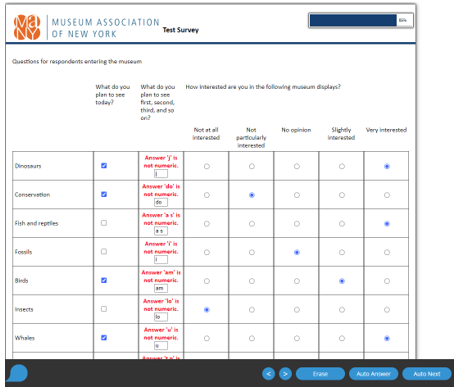
Task: Click the Test Survey title text
Action: (x=181, y=30)
